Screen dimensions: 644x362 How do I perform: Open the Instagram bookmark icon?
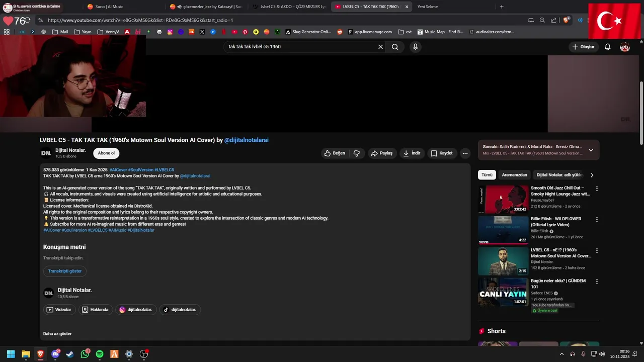click(x=170, y=32)
